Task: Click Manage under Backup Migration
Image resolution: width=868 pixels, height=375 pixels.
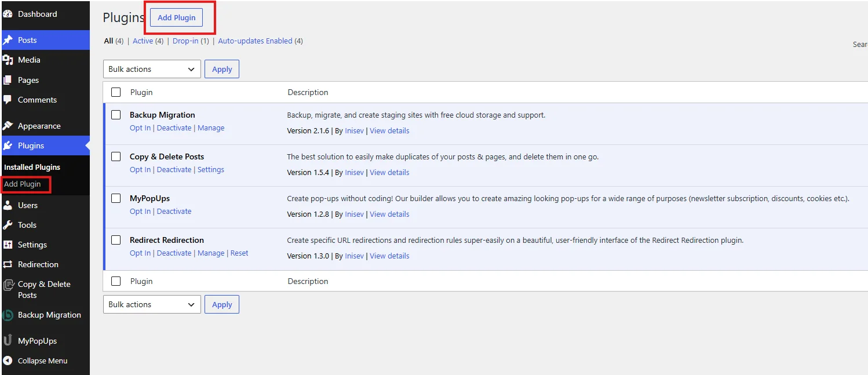Action: click(211, 128)
